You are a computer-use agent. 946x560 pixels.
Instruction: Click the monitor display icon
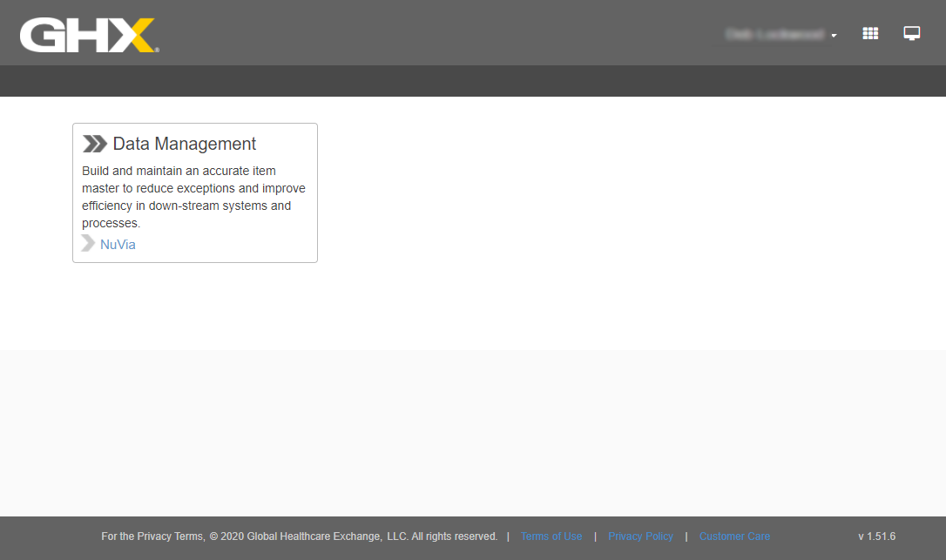[x=912, y=33]
